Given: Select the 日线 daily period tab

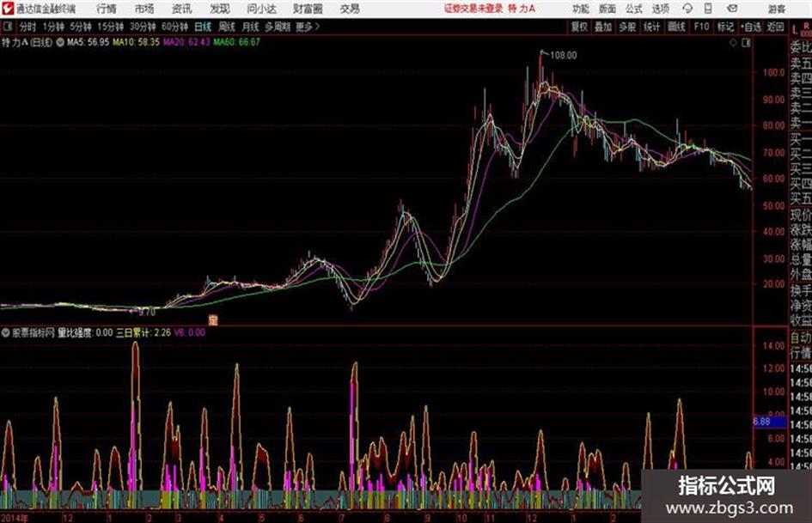Looking at the screenshot, I should (203, 27).
